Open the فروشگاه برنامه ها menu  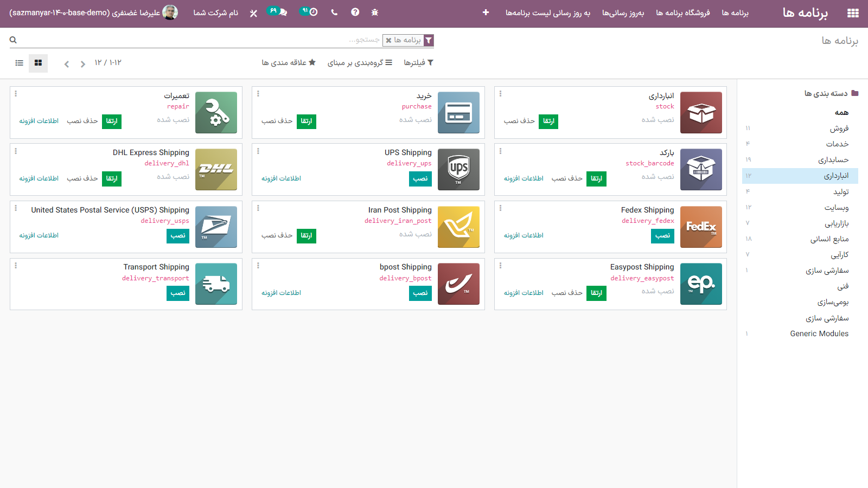(x=682, y=13)
